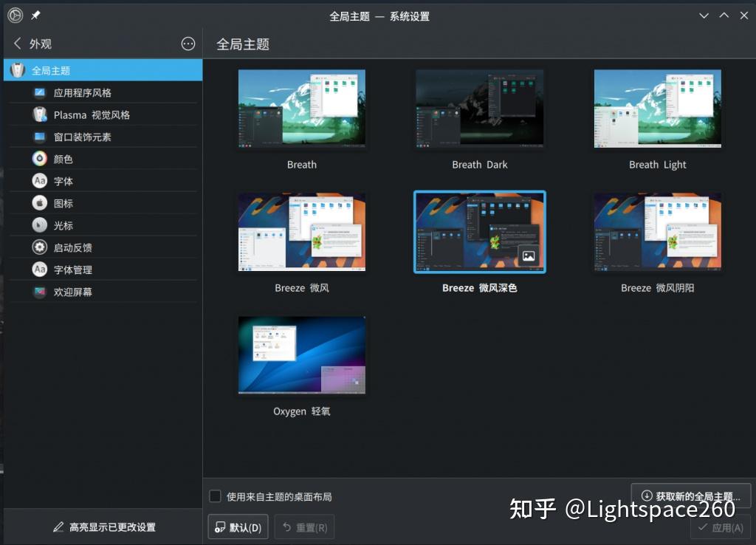This screenshot has width=756, height=545.
Task: Click the window menu chevron in the title bar
Action: coord(704,15)
